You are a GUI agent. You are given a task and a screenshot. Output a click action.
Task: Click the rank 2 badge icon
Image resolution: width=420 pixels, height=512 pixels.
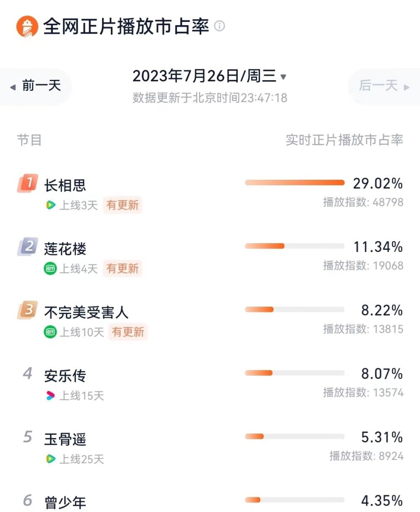pyautogui.click(x=28, y=247)
